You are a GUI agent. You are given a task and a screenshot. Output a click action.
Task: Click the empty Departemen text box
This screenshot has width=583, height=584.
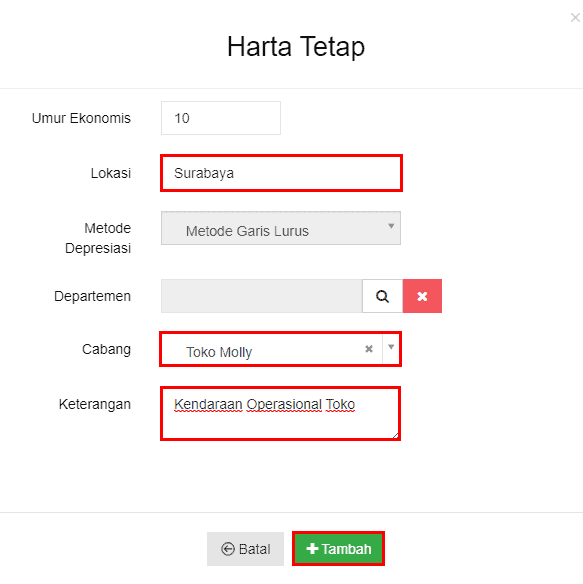pos(262,296)
